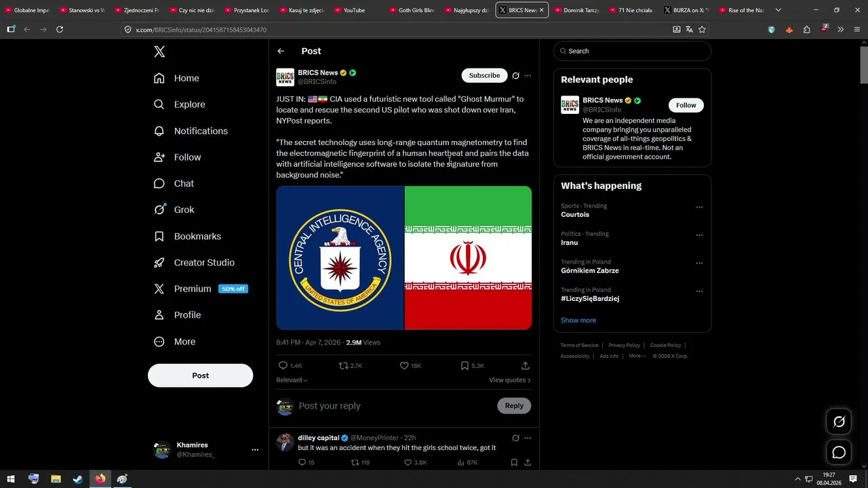Viewport: 868px width, 488px height.
Task: Follow BRICS News in Relevant people
Action: tap(686, 105)
